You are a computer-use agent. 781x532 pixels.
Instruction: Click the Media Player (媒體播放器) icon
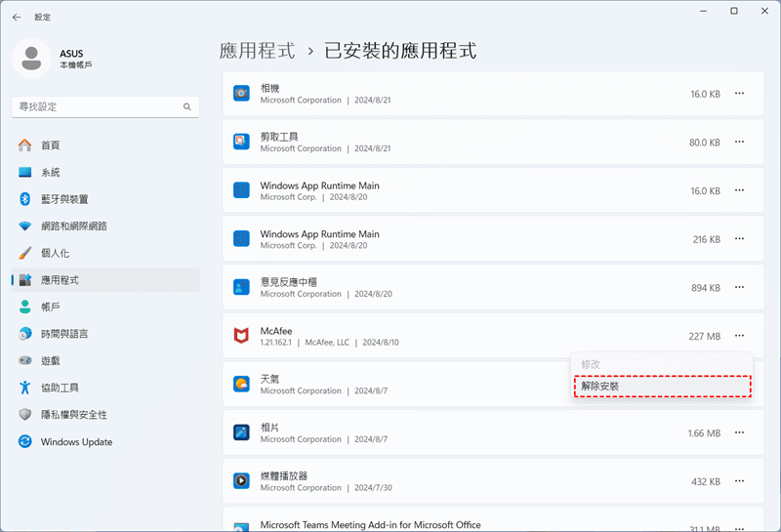click(x=241, y=481)
